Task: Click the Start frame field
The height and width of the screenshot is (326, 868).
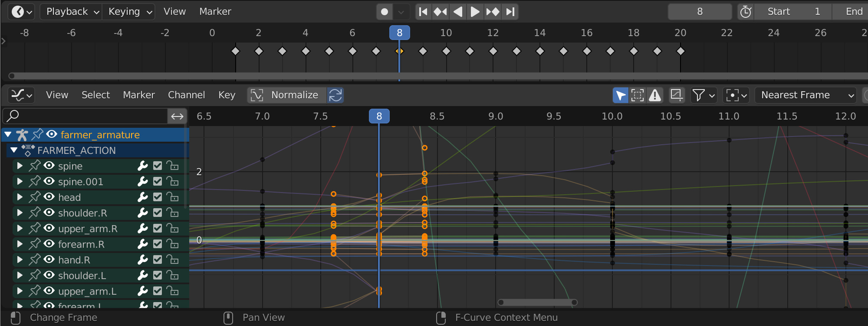Action: pyautogui.click(x=793, y=12)
